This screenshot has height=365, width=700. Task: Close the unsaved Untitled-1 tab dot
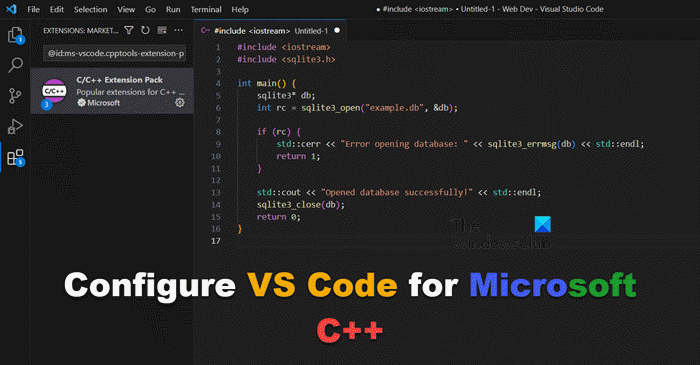pos(337,30)
